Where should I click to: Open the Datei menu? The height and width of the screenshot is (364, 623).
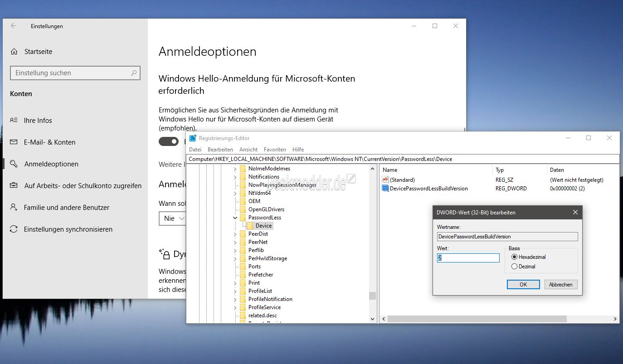click(195, 149)
